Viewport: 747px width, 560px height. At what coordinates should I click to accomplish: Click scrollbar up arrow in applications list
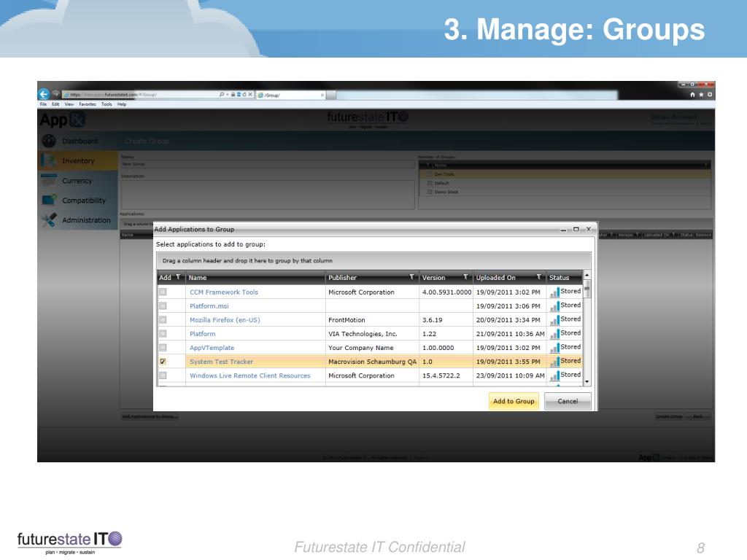(587, 275)
